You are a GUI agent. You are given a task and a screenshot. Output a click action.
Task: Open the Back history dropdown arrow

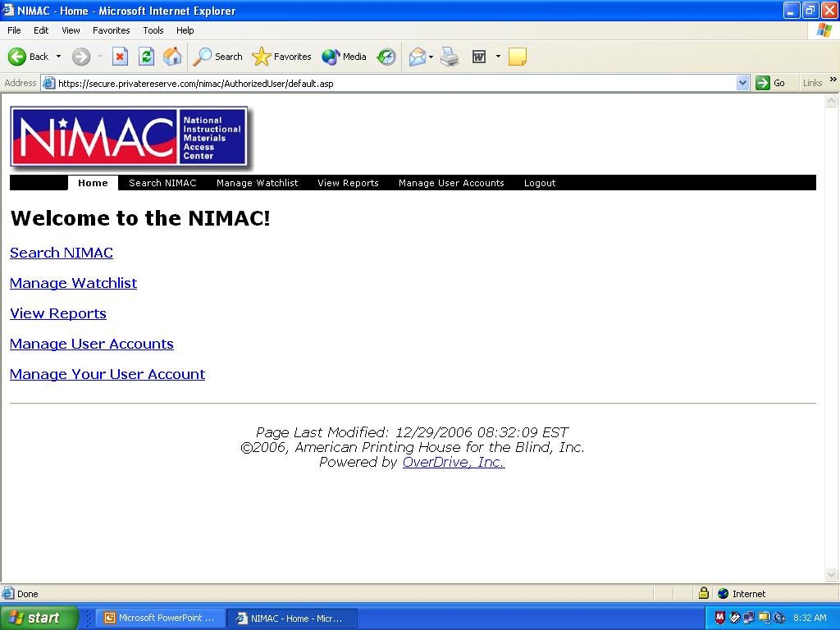click(58, 57)
